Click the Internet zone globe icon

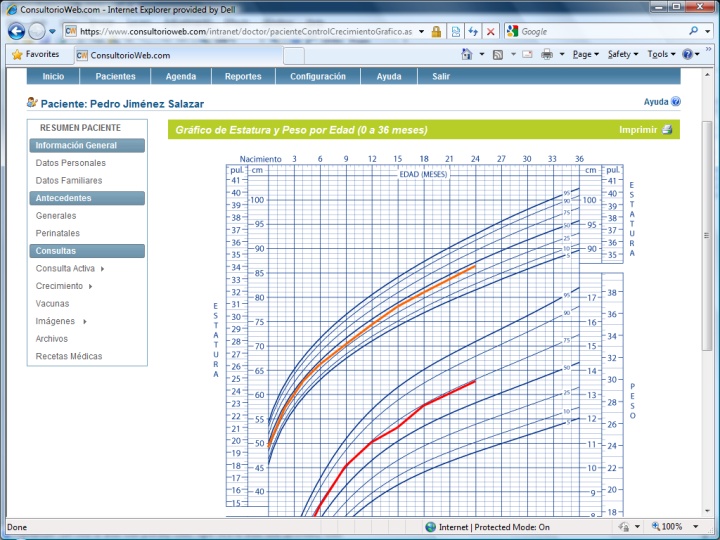coord(430,527)
